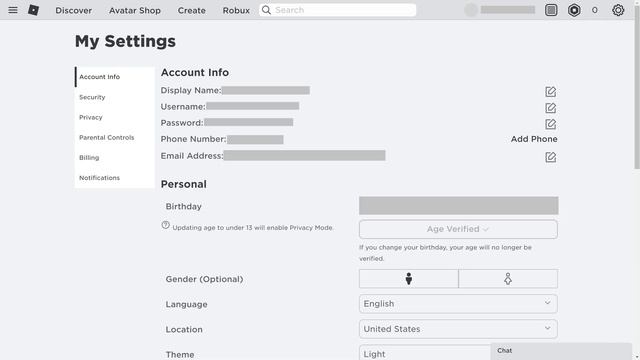Image resolution: width=640 pixels, height=360 pixels.
Task: Click the Birthday field
Action: [x=459, y=206]
